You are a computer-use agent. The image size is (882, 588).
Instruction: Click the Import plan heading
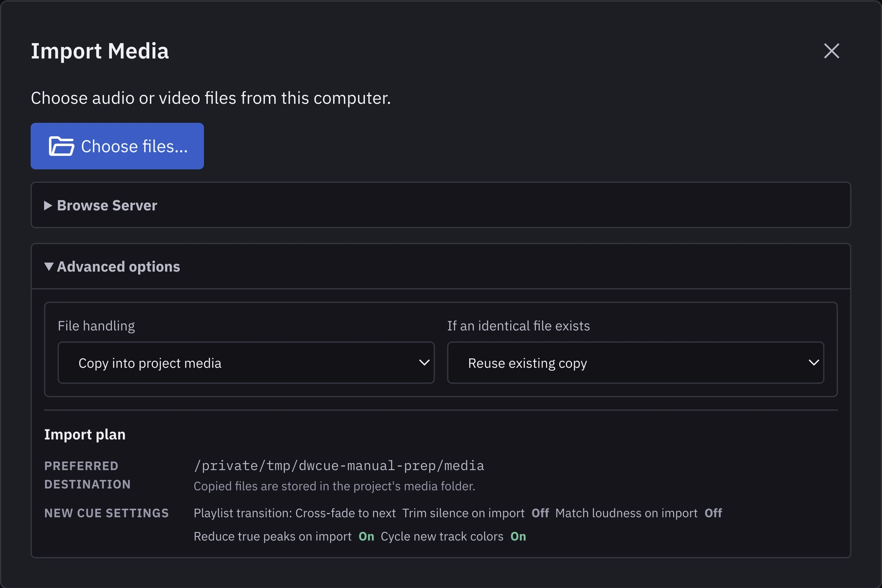coord(85,435)
